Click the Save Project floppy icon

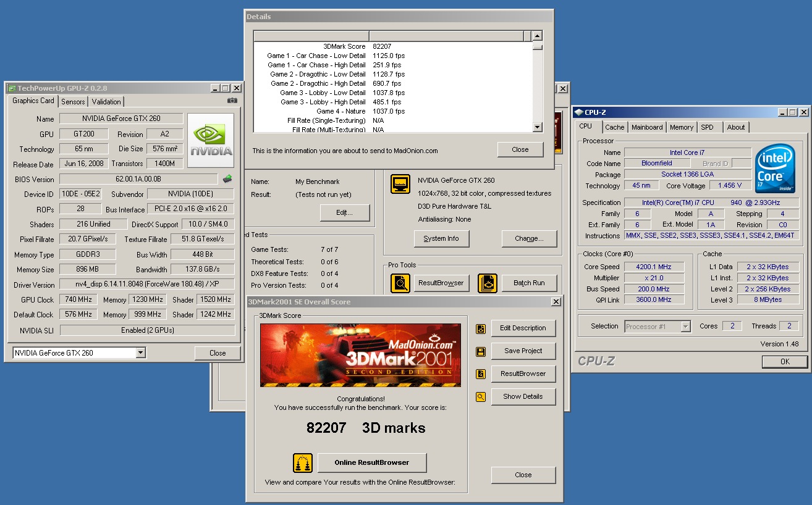(481, 351)
